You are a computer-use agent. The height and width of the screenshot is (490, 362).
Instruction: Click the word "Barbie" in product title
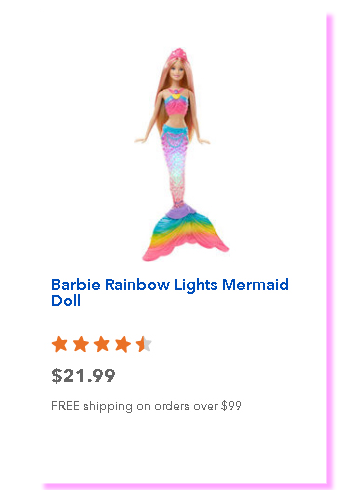click(76, 285)
